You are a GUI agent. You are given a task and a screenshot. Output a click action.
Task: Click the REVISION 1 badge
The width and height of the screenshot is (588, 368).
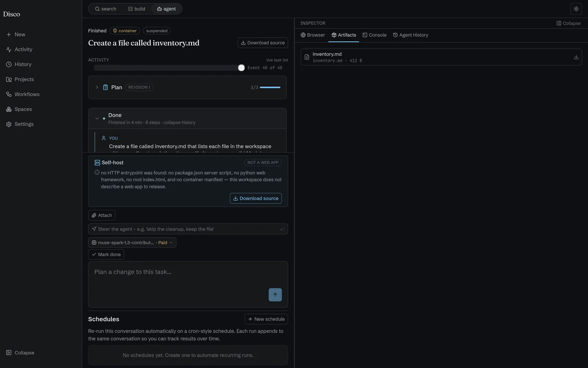[139, 88]
